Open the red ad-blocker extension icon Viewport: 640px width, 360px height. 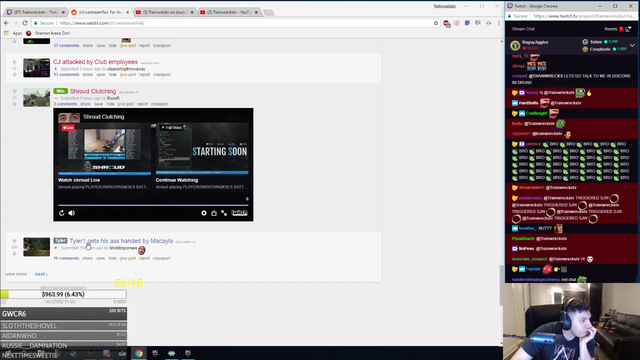pos(447,24)
